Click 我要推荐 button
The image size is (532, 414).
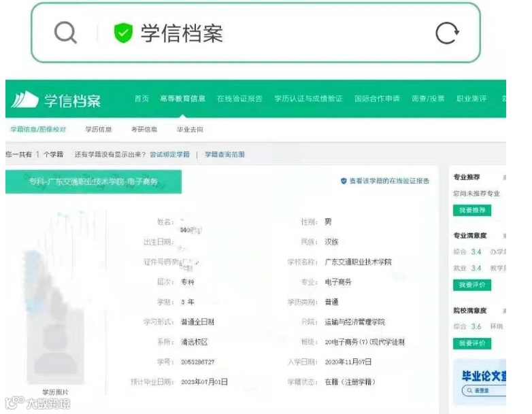pos(472,210)
